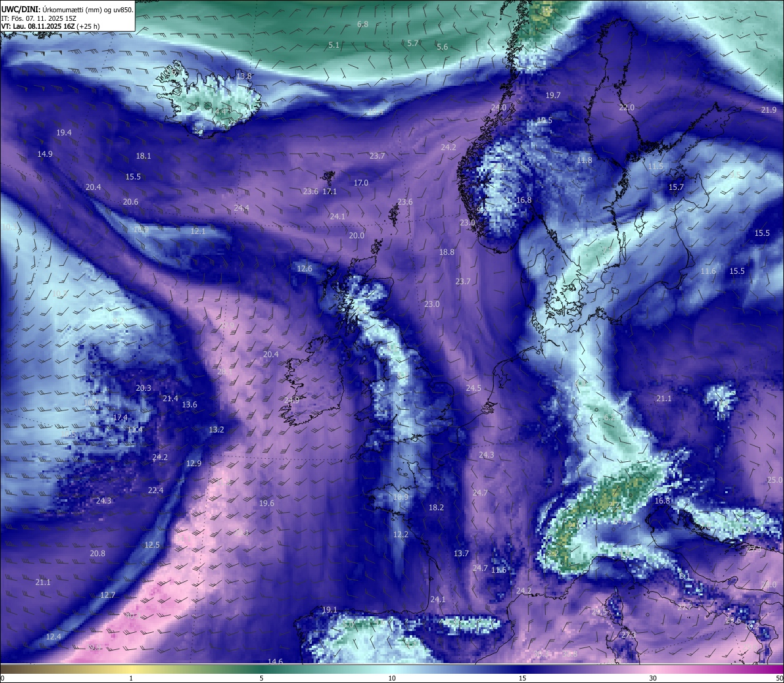Click the colour bar above the 5 tick
This screenshot has width=784, height=683.
(x=262, y=669)
